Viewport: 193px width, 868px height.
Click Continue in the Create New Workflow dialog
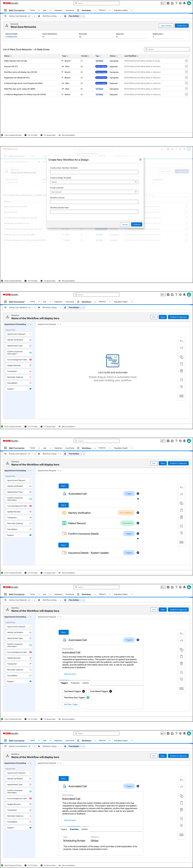(x=137, y=224)
